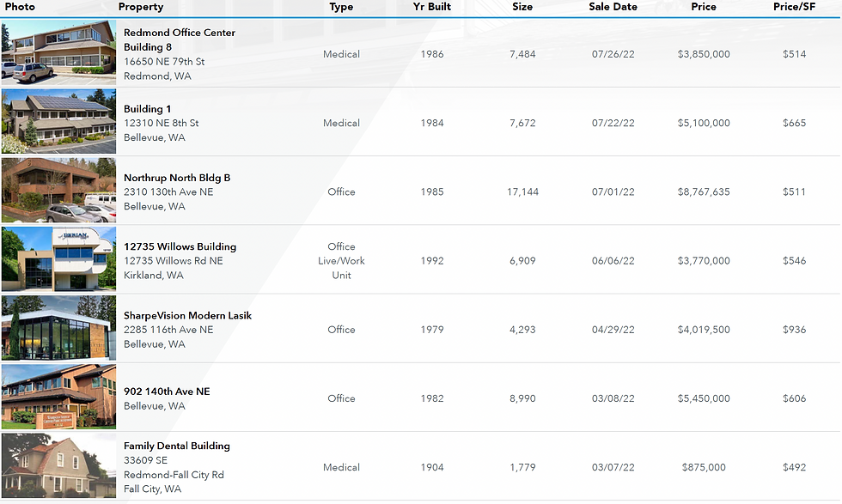Click the sale date 03/08/22
842x504 pixels.
pos(613,398)
